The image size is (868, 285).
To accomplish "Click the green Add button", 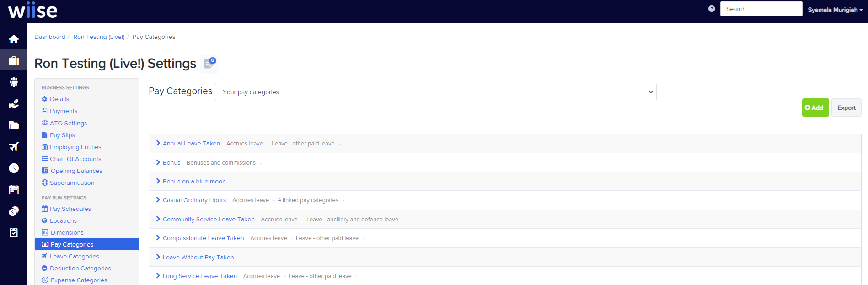I will [815, 108].
